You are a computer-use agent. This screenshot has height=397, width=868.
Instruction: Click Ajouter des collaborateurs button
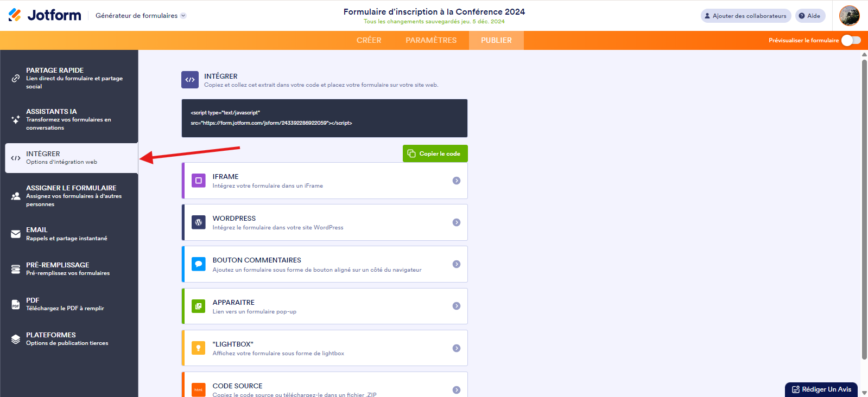[746, 16]
